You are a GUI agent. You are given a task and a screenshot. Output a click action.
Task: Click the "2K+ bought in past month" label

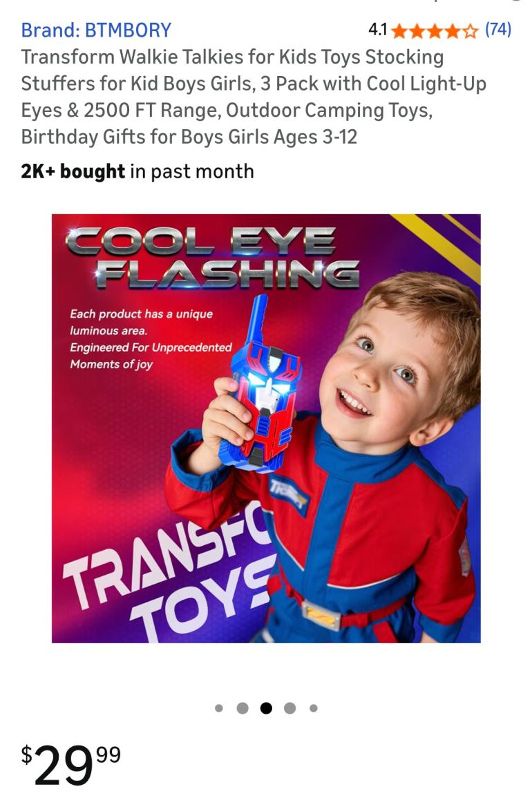137,171
